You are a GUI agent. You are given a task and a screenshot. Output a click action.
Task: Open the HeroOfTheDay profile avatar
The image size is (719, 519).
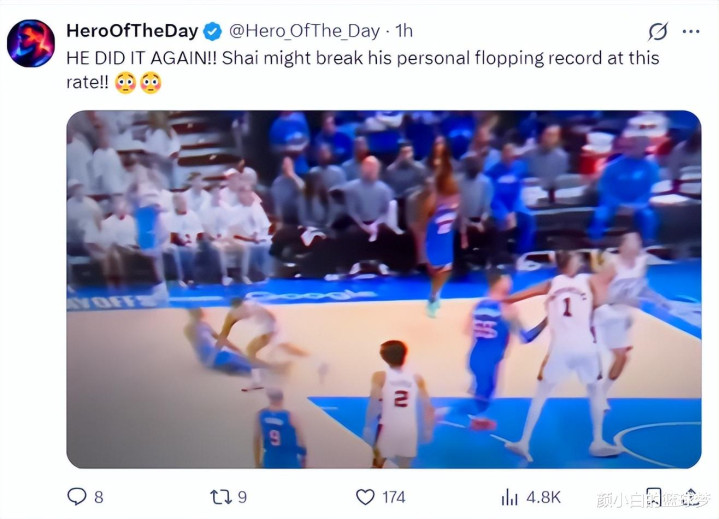pyautogui.click(x=31, y=44)
